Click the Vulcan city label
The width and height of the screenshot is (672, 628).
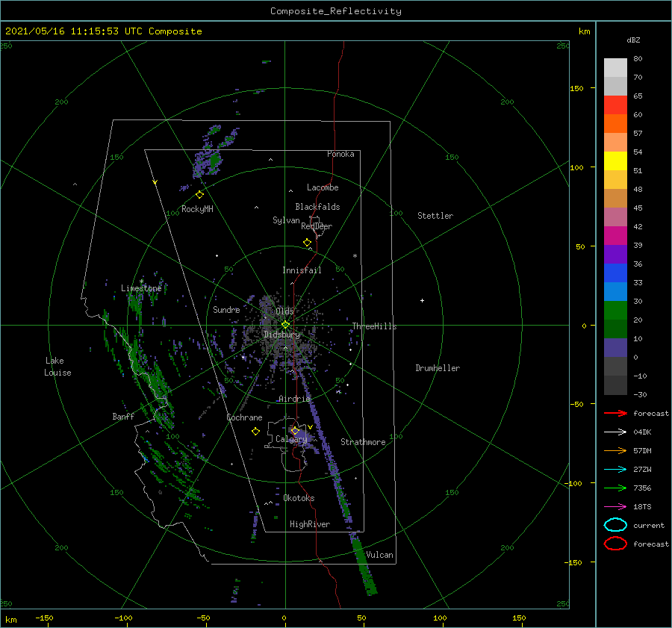(x=380, y=555)
